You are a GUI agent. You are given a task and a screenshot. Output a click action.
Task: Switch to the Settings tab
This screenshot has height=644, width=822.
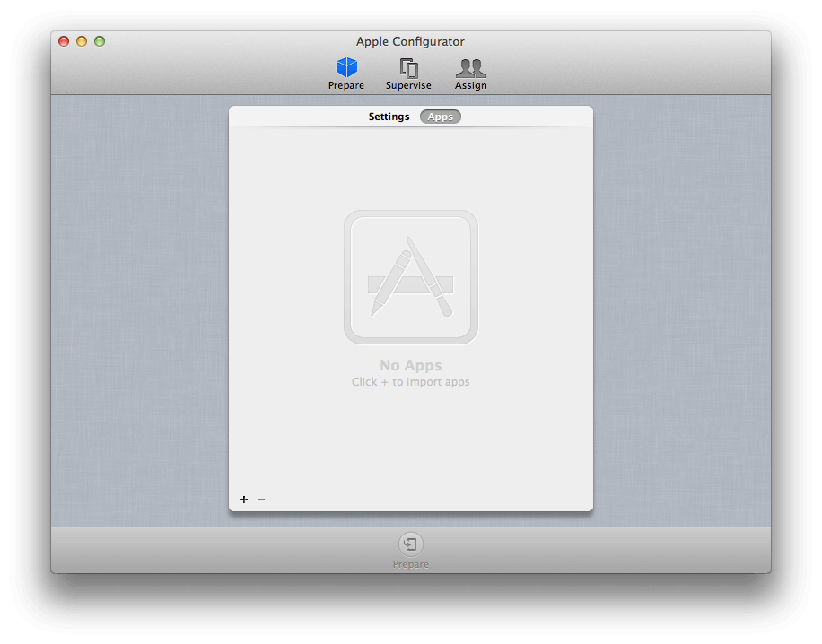[x=389, y=117]
